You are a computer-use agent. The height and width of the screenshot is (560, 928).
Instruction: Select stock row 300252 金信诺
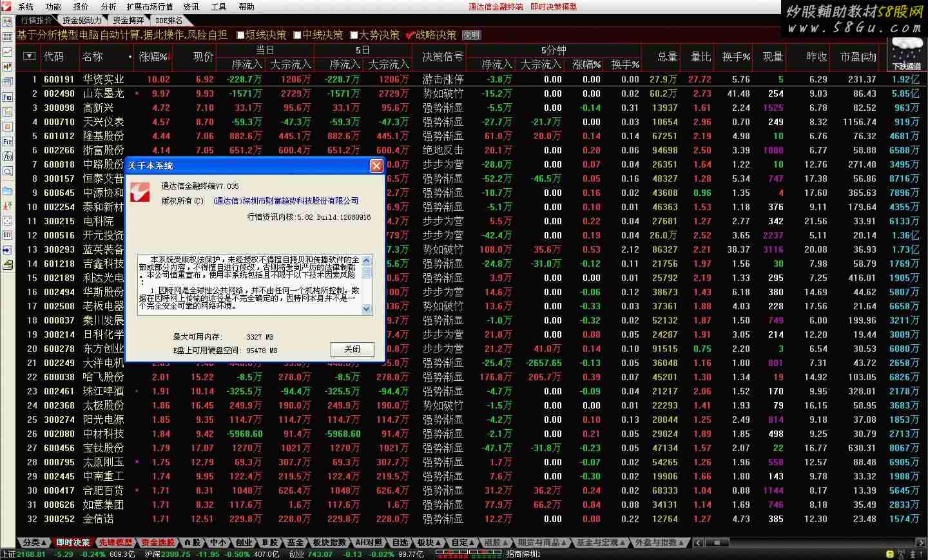[x=470, y=519]
